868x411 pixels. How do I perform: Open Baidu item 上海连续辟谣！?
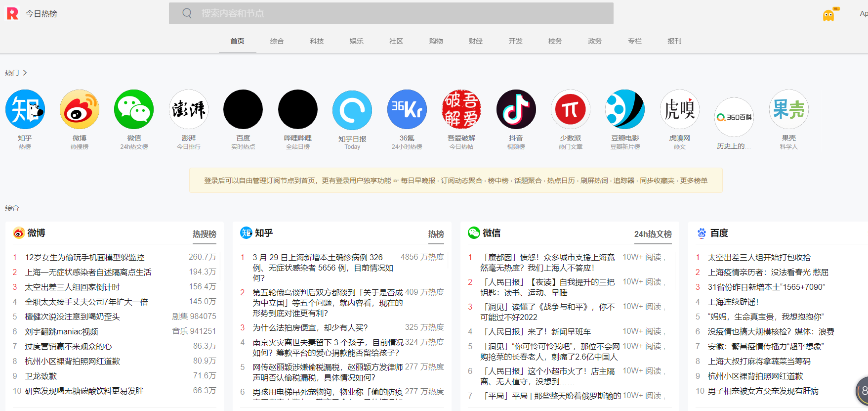tap(733, 302)
